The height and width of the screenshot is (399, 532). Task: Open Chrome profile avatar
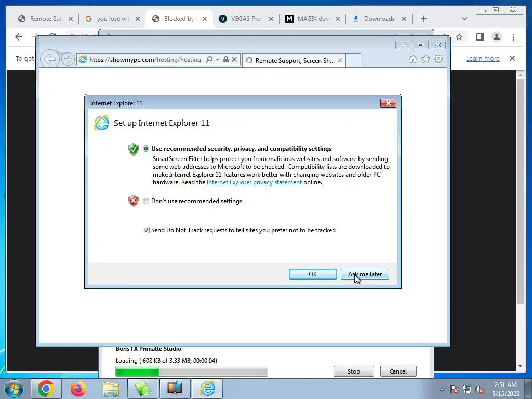tap(497, 37)
